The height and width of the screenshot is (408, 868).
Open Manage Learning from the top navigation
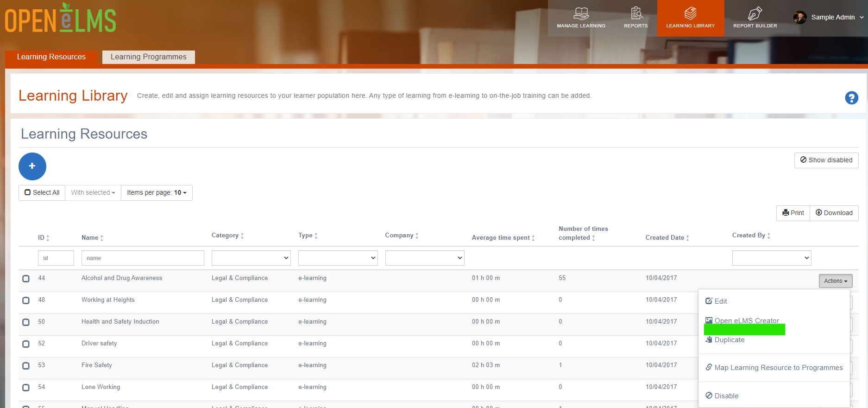(581, 18)
